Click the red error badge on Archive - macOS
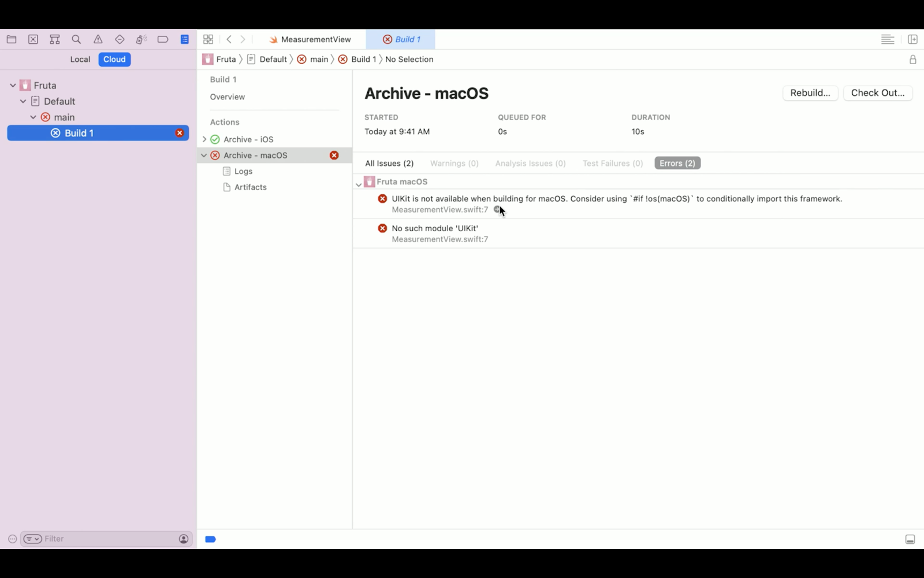924x578 pixels. (x=334, y=155)
